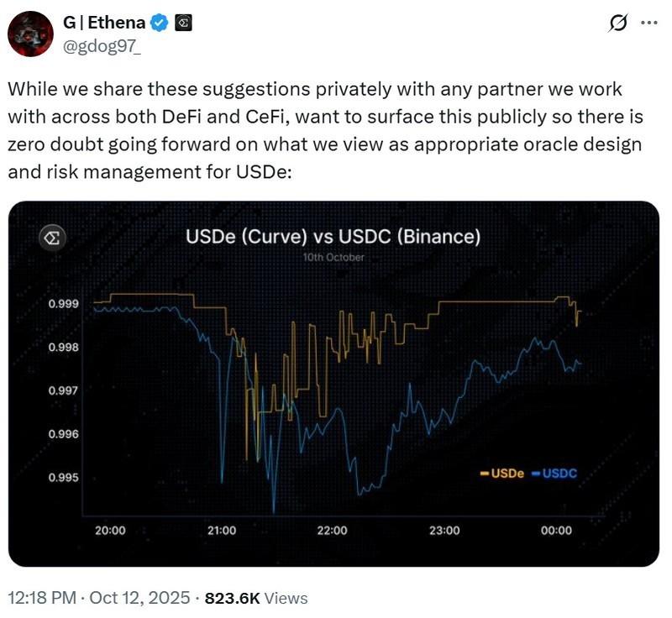Toggle the USDC series in the chart legend
Viewport: 672px width, 618px height.
tap(559, 473)
